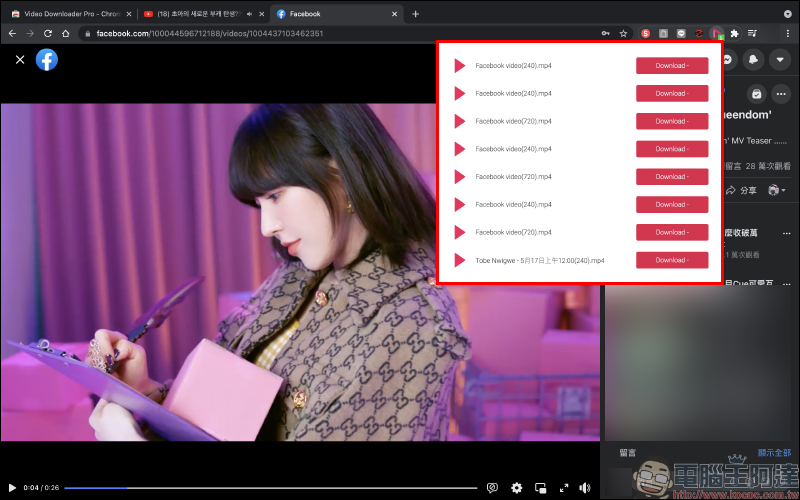The width and height of the screenshot is (800, 500).
Task: Reload the current Facebook page
Action: click(x=48, y=33)
